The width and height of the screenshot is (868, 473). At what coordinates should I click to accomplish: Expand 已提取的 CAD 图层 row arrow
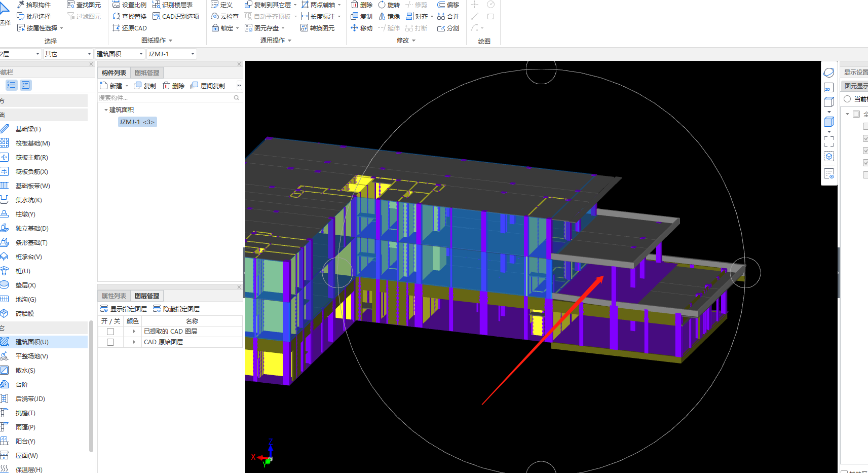point(134,332)
